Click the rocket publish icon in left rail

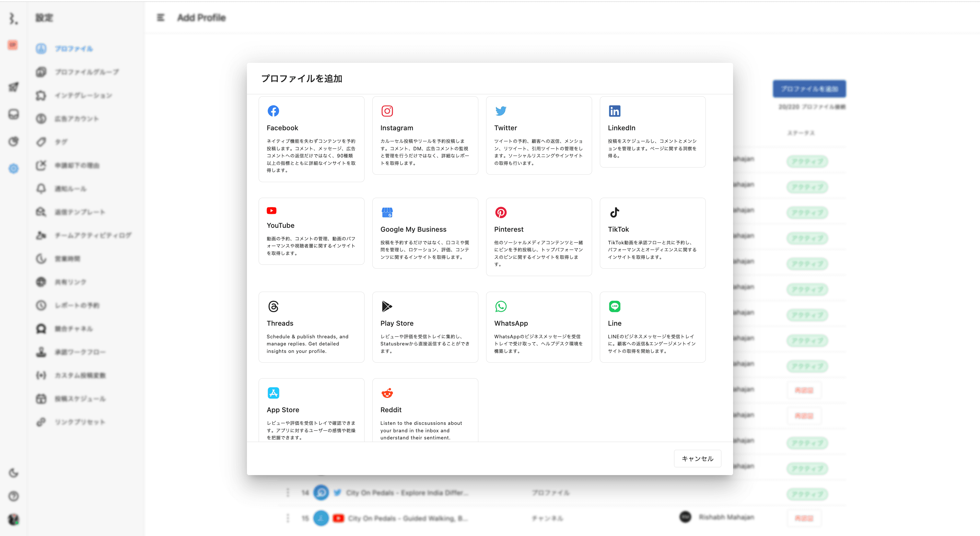(13, 87)
